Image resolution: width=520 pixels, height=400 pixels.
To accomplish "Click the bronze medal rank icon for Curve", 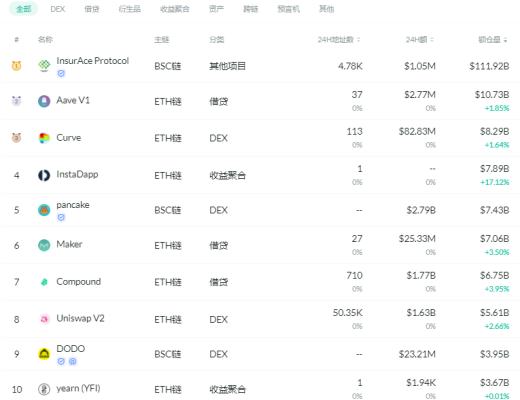I will point(16,137).
